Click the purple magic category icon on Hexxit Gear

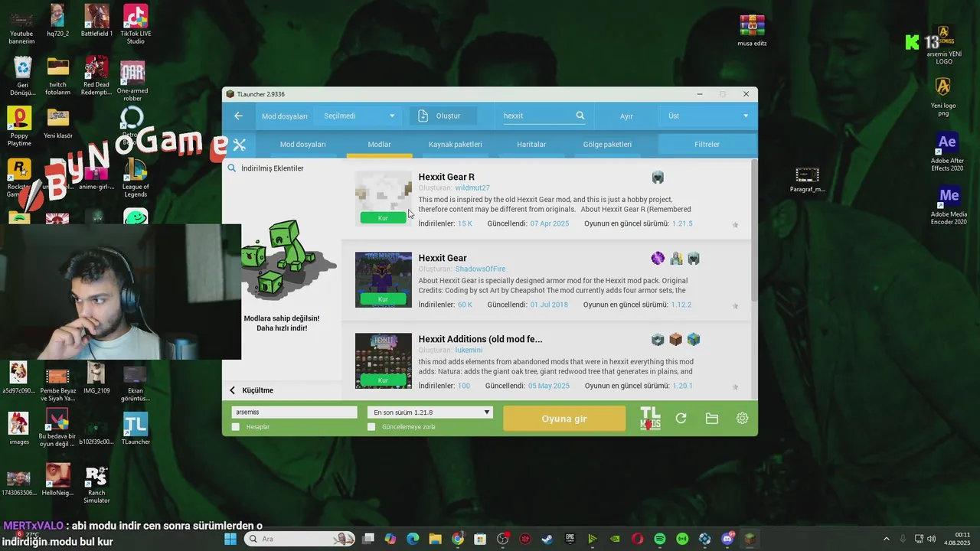pyautogui.click(x=658, y=259)
